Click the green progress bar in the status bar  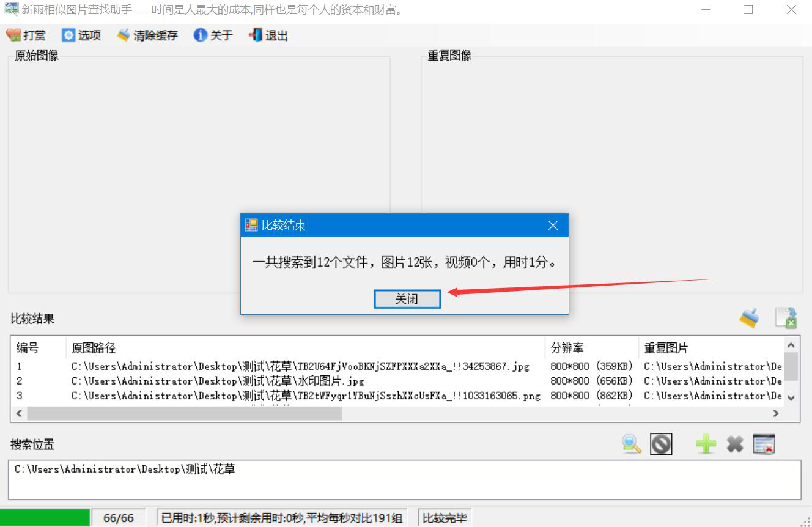[45, 518]
